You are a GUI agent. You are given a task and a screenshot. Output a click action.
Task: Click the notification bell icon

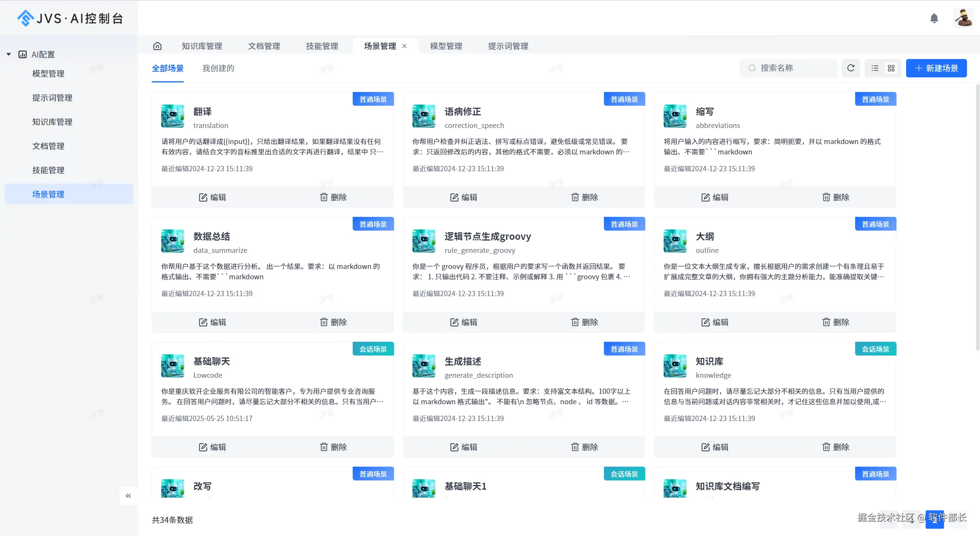click(934, 18)
